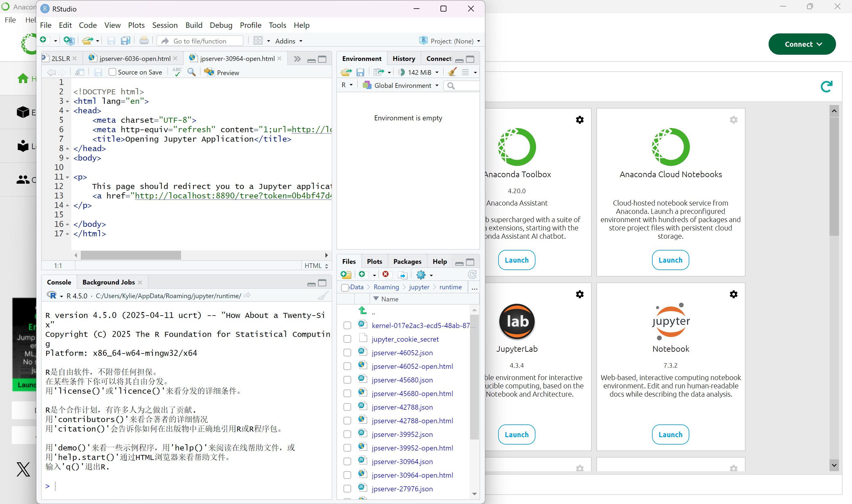Open the Project (None) dropdown
This screenshot has height=504, width=852.
click(x=452, y=41)
